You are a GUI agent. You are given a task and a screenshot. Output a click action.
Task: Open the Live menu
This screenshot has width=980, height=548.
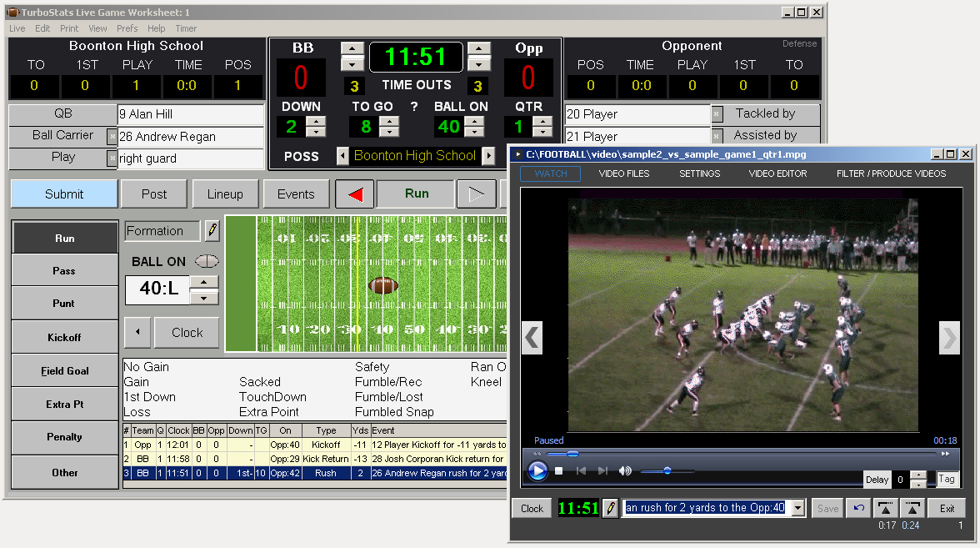(x=17, y=28)
